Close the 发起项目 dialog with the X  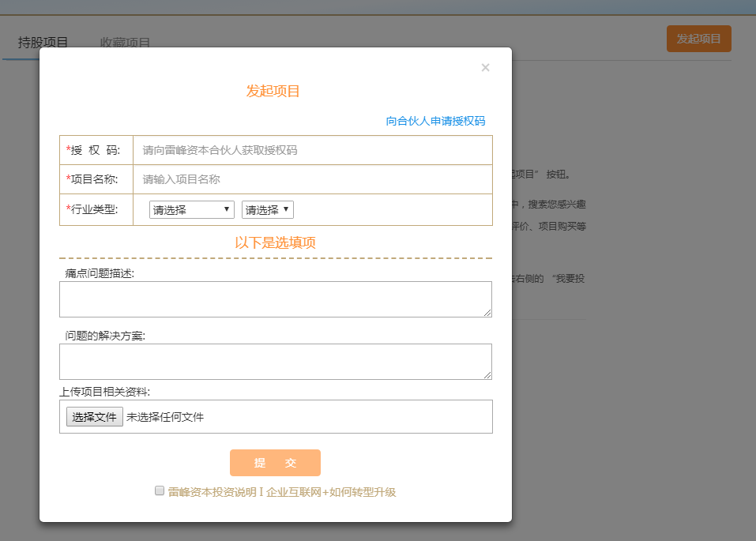pyautogui.click(x=486, y=67)
